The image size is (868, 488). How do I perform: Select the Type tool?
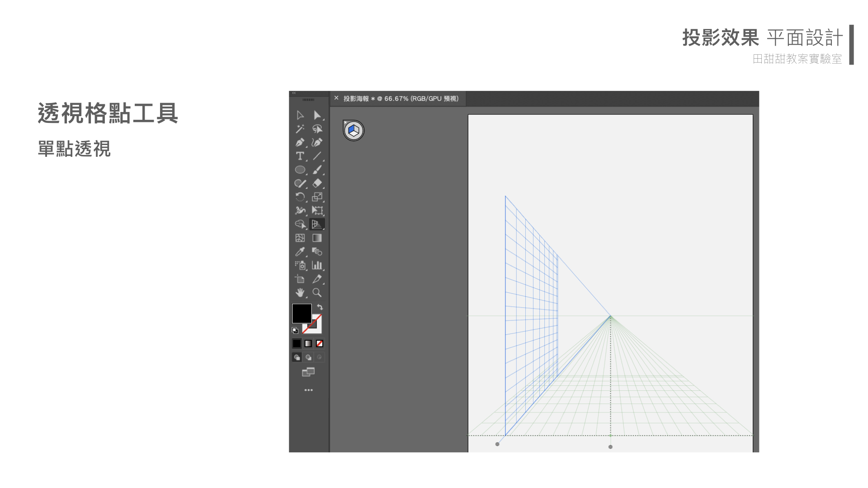pyautogui.click(x=300, y=156)
